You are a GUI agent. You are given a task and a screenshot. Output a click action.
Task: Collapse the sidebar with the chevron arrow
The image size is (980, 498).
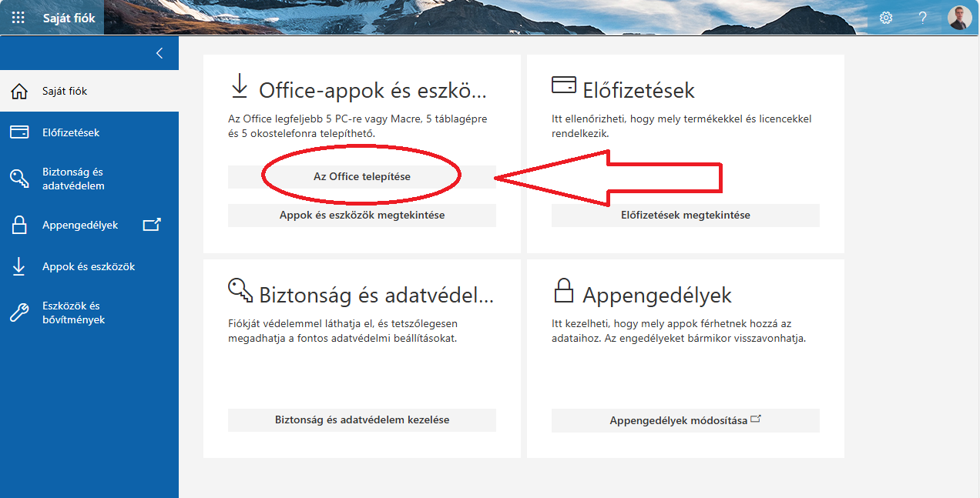click(x=159, y=53)
